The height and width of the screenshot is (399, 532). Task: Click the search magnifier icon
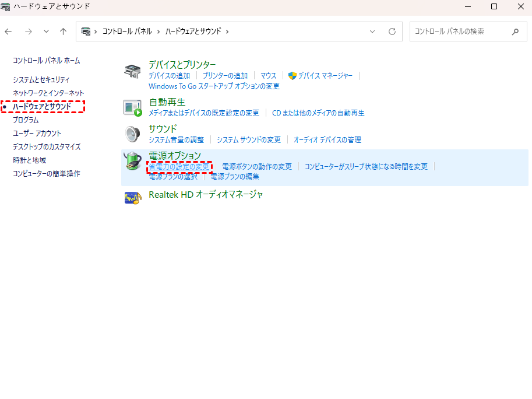515,32
